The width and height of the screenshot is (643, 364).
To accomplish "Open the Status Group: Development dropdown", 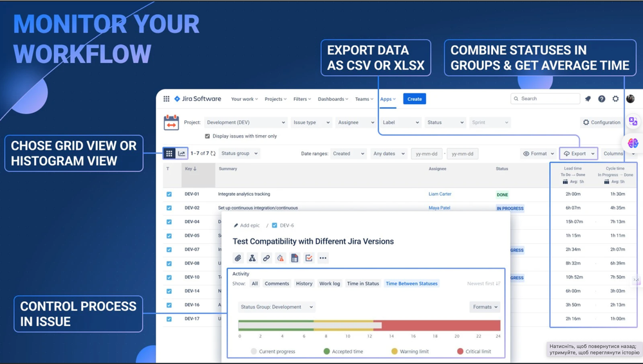I will [277, 307].
